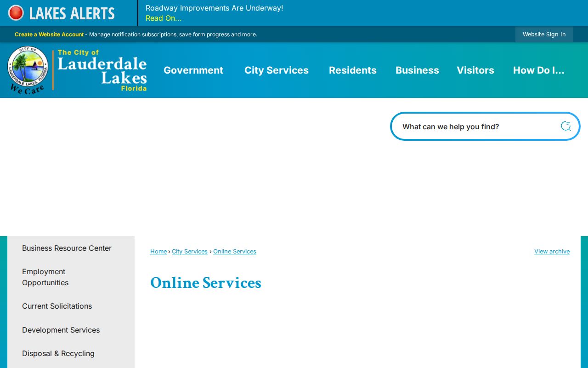Open the Government menu
This screenshot has height=368, width=588.
pos(193,70)
